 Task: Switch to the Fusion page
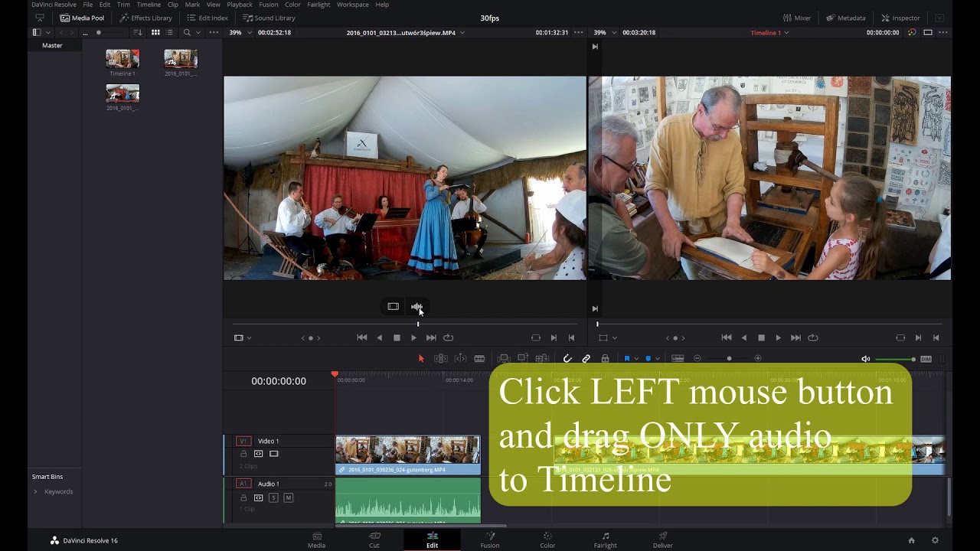click(x=490, y=540)
